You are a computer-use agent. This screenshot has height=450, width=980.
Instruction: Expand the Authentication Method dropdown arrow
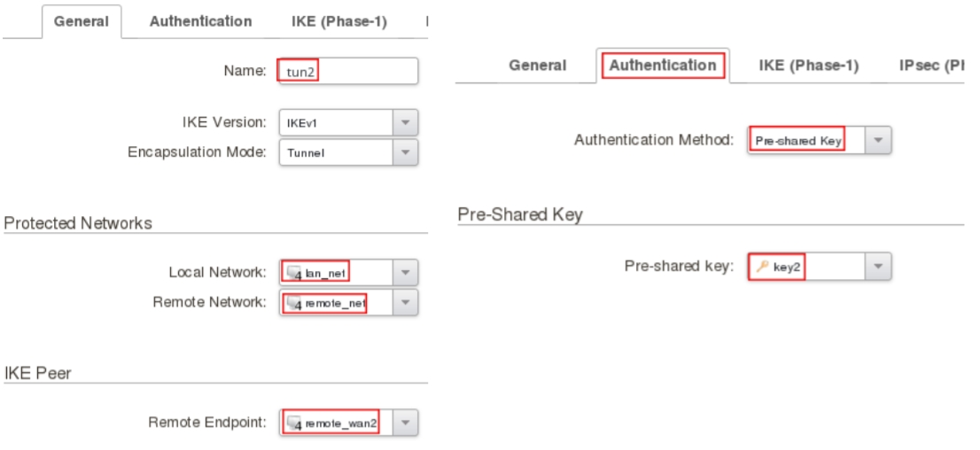coord(878,140)
